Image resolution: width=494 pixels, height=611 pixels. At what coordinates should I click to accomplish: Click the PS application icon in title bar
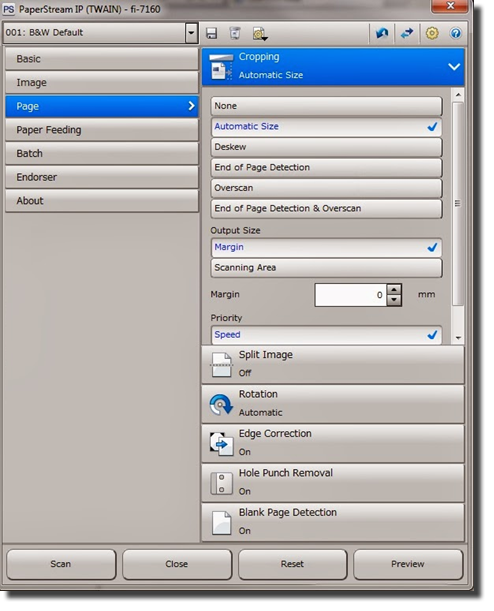[x=8, y=9]
